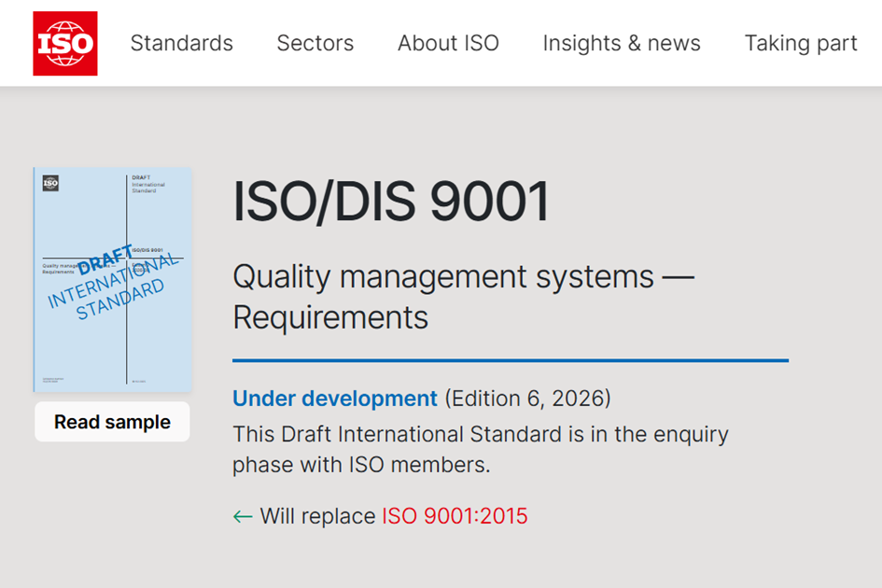Click the enquiry phase description paragraph
The image size is (882, 588).
(x=480, y=449)
